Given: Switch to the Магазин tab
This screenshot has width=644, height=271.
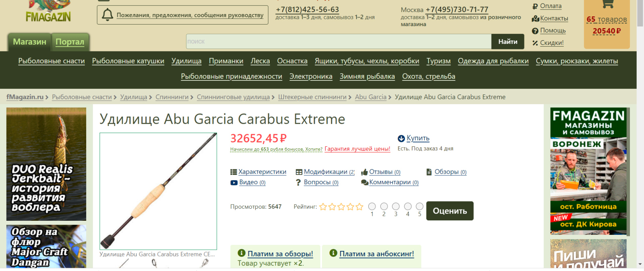Looking at the screenshot, I should pos(29,42).
